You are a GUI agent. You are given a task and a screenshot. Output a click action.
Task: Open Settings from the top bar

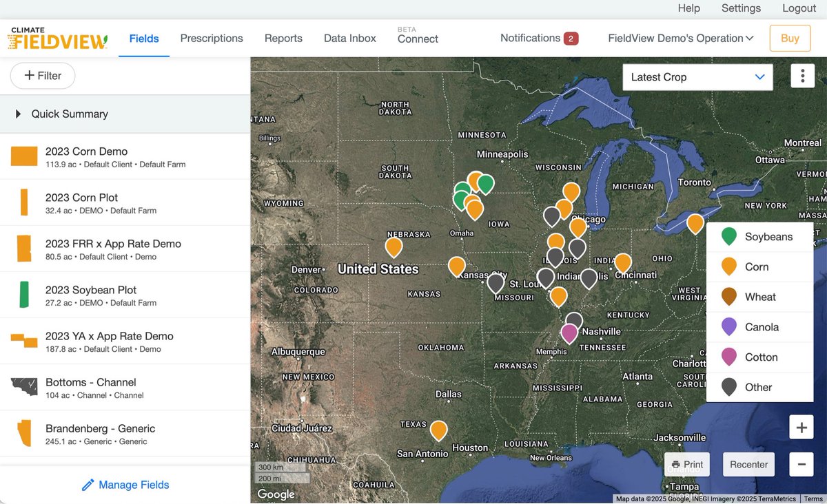point(741,8)
